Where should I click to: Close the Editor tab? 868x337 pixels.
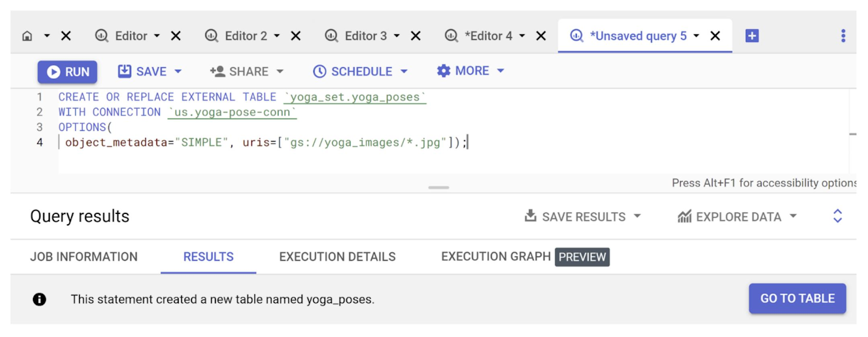[x=176, y=36]
